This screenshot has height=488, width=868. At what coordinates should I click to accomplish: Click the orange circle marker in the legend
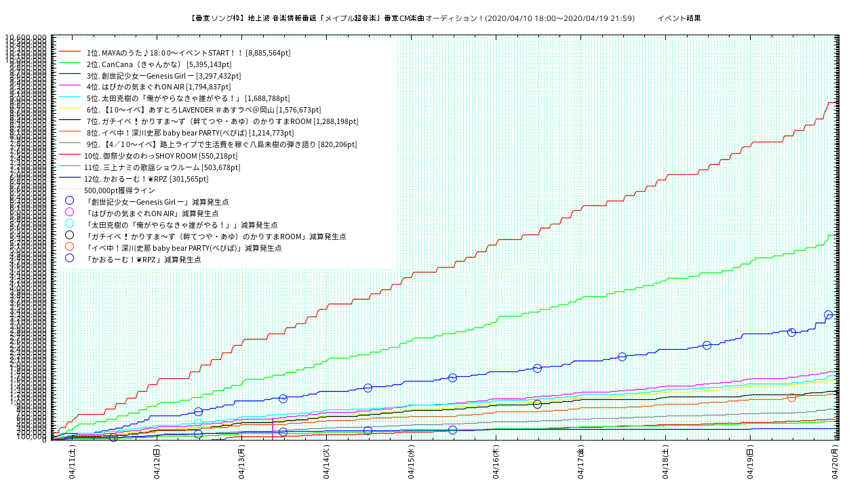[x=69, y=246]
